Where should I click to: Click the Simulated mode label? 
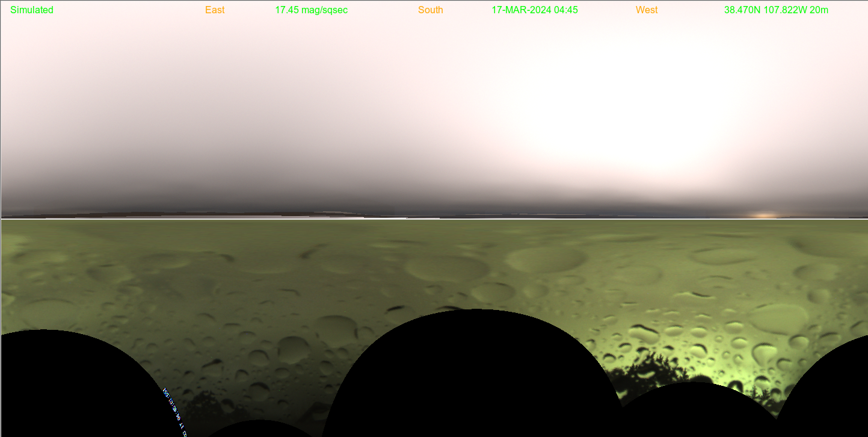coord(32,10)
